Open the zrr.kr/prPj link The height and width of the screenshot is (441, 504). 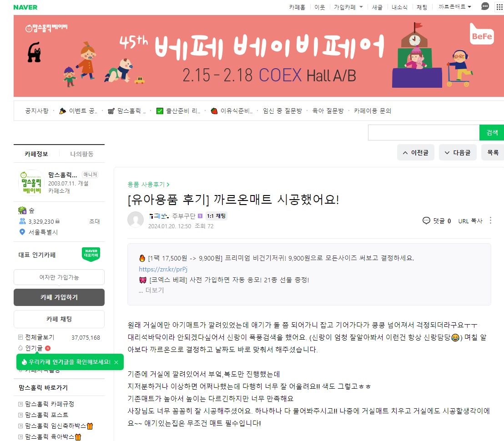[x=163, y=269]
